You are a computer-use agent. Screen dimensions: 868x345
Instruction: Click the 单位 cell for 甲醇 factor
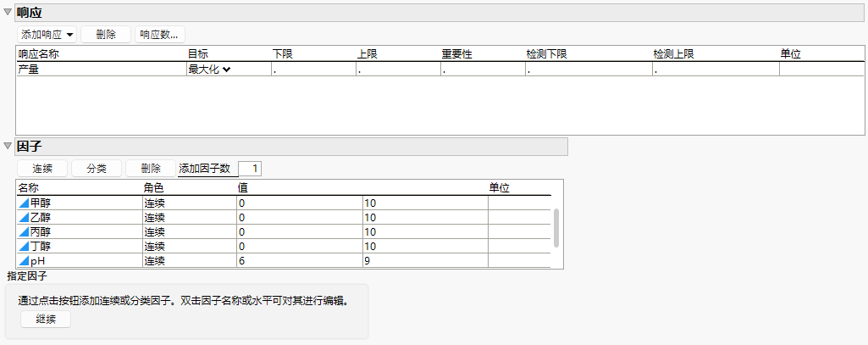[519, 203]
